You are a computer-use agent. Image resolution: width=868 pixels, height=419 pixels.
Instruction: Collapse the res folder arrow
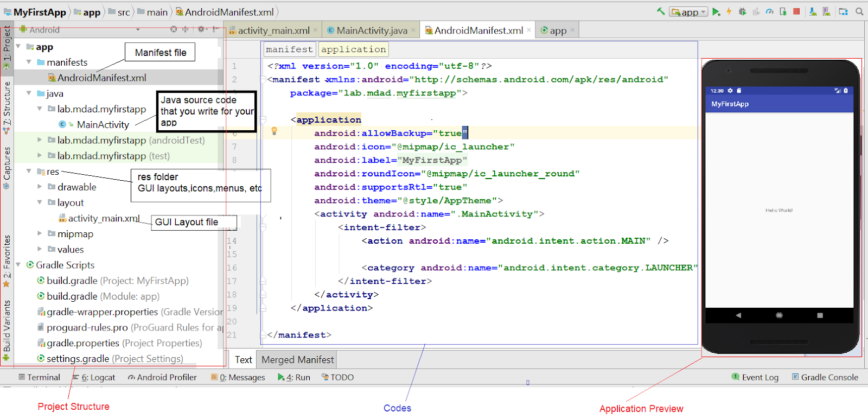point(29,172)
